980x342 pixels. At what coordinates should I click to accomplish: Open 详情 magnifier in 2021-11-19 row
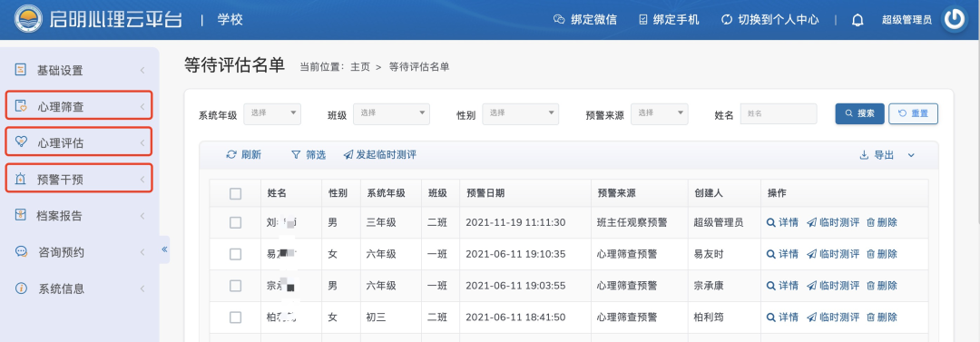coord(771,222)
